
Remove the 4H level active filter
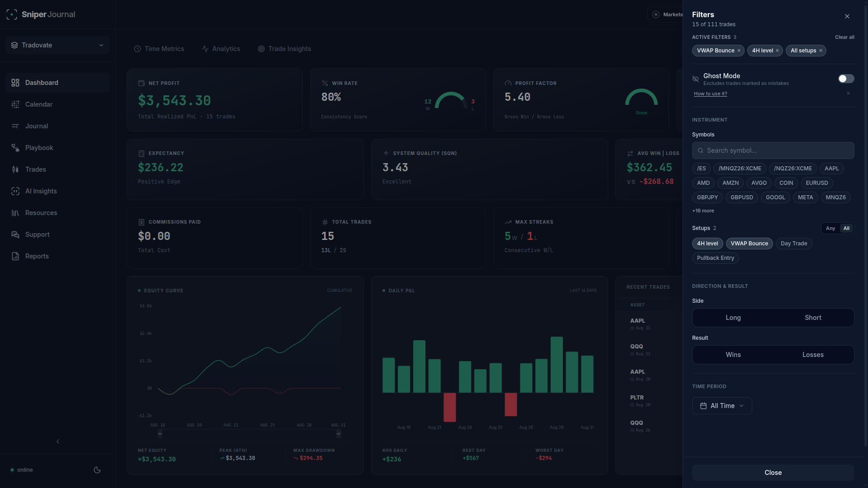pos(777,51)
